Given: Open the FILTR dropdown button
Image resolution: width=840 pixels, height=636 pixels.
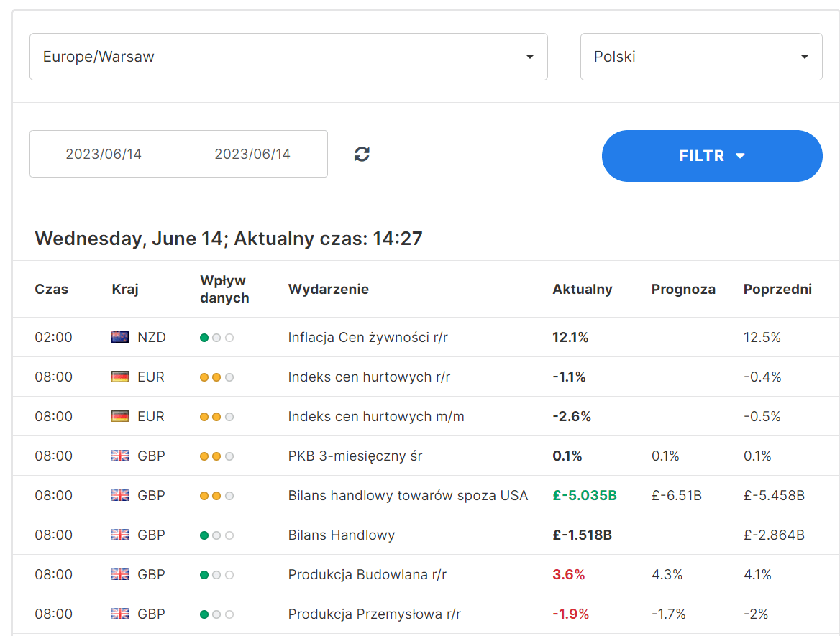Looking at the screenshot, I should click(x=712, y=156).
